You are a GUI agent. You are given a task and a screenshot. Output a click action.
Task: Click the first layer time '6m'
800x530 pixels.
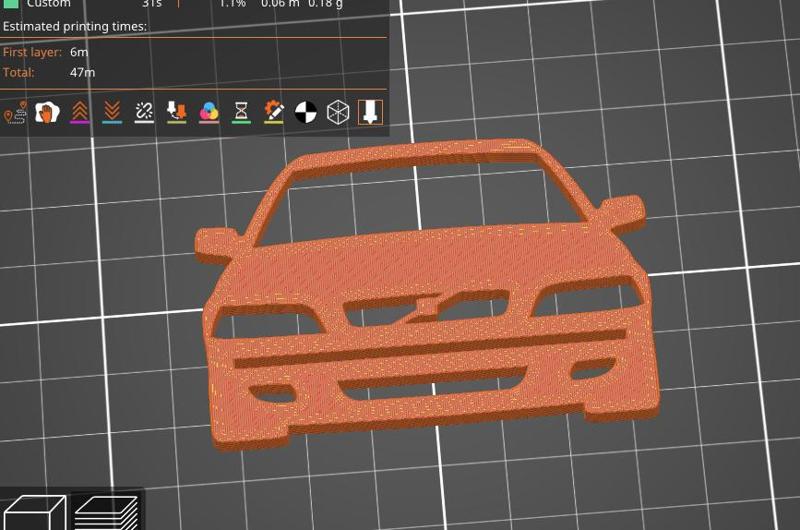pyautogui.click(x=79, y=52)
